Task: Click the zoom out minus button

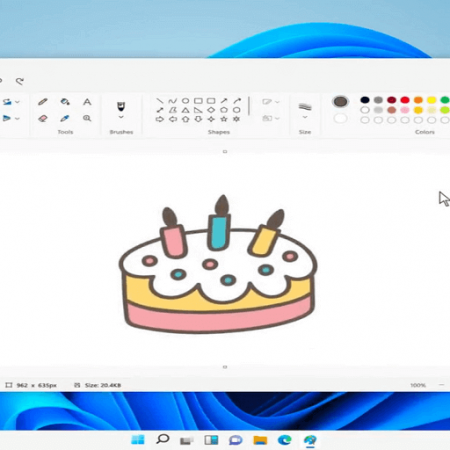Action: click(442, 385)
